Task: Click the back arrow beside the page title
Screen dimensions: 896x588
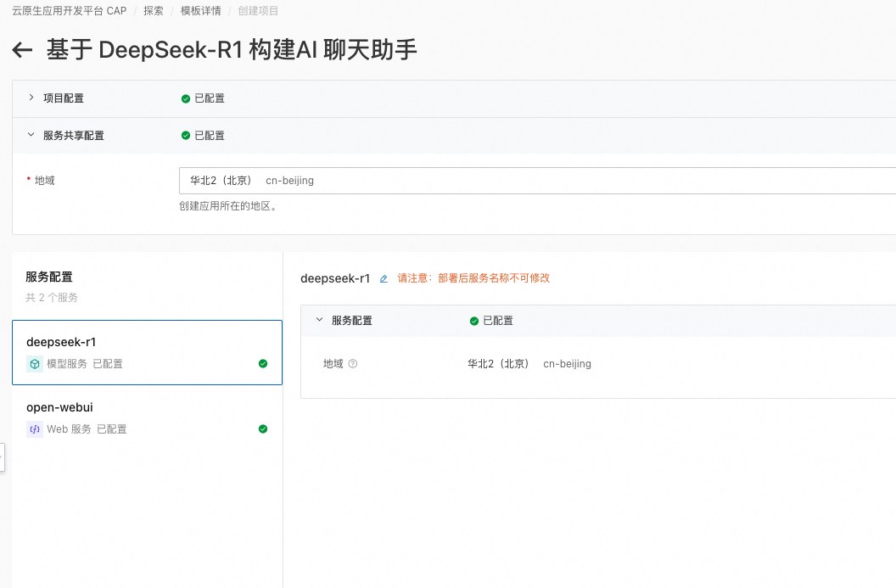Action: tap(22, 50)
